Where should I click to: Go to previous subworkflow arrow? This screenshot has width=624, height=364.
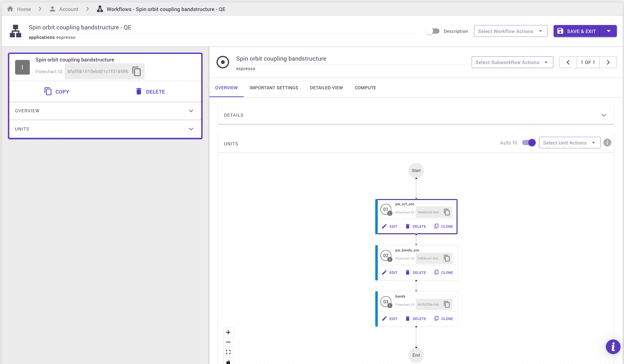[x=568, y=62]
